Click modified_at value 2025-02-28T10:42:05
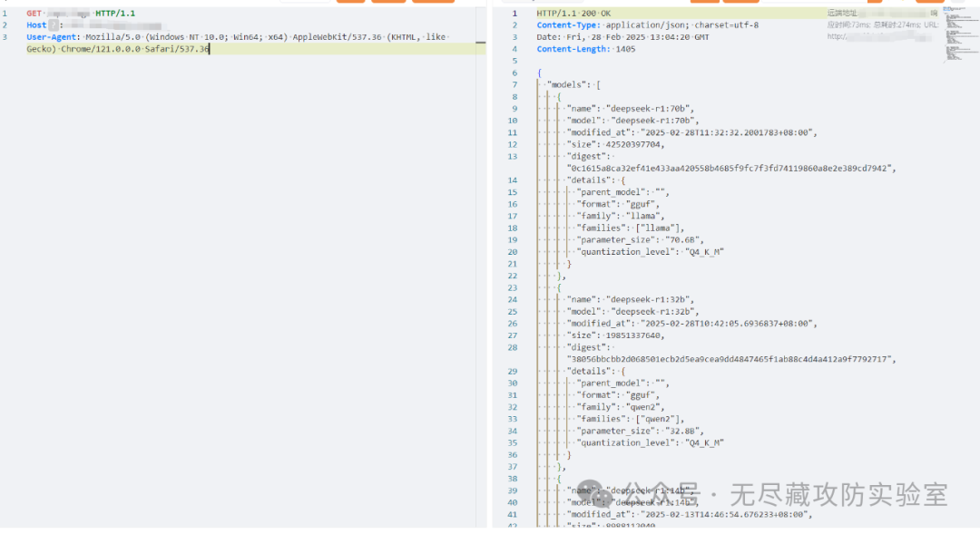 728,324
